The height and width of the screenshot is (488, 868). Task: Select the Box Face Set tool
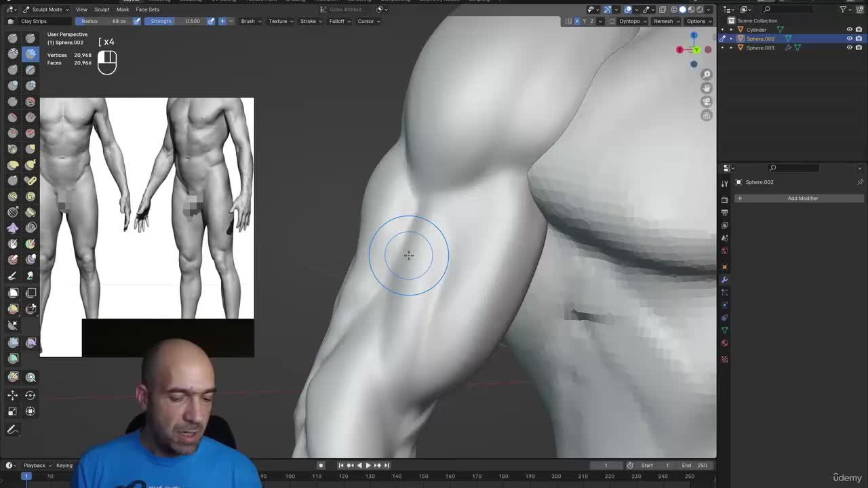(13, 308)
